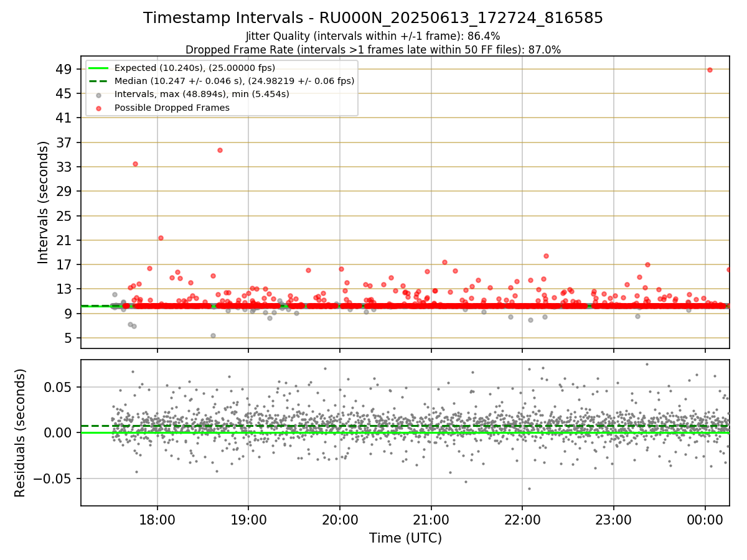Click the '5' y-axis tick label
Viewport: 747px width, 560px height.
pyautogui.click(x=70, y=338)
